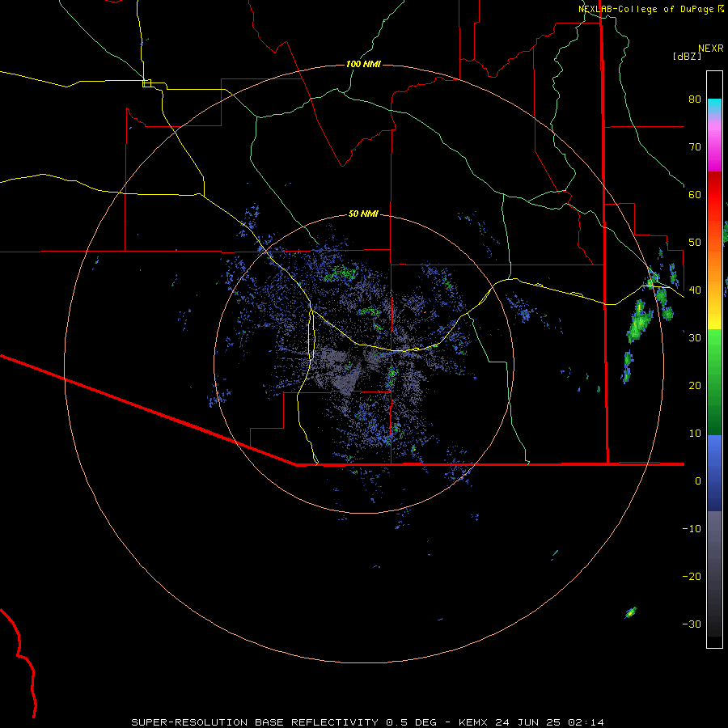
Task: Click the 80 dBZ legend value
Action: 695,99
